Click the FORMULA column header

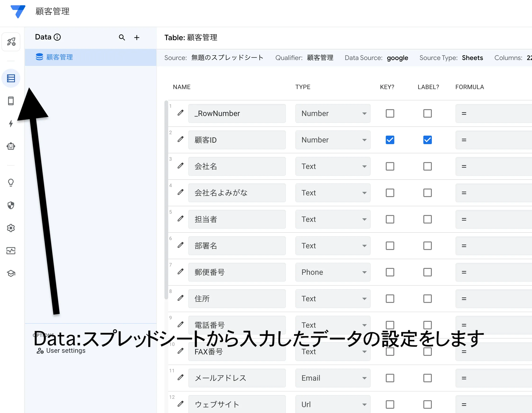tap(470, 87)
